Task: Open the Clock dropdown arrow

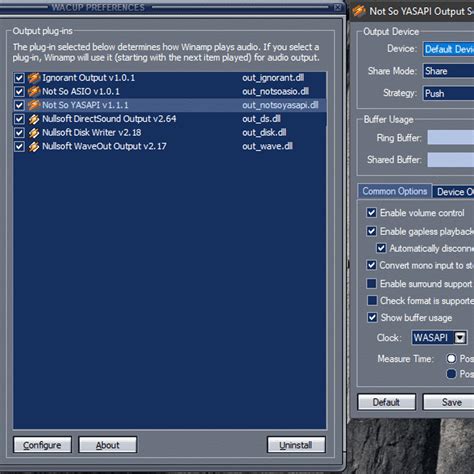Action: (x=460, y=338)
